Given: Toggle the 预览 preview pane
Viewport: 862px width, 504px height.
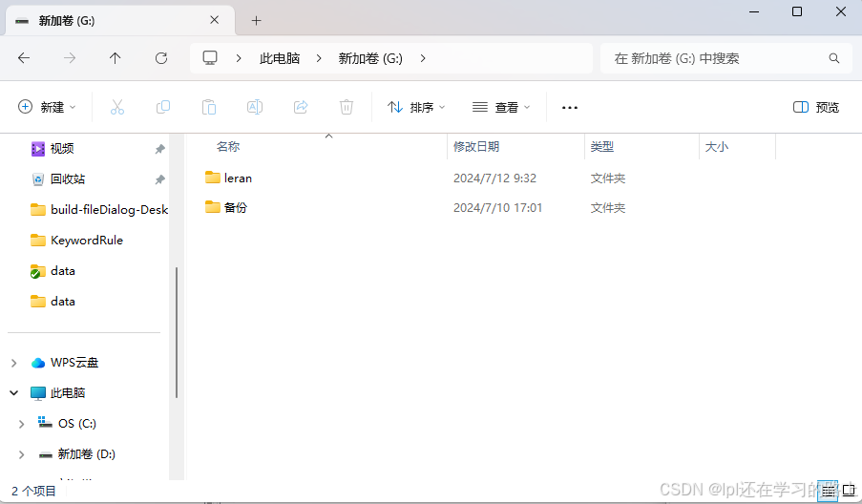Looking at the screenshot, I should [816, 107].
